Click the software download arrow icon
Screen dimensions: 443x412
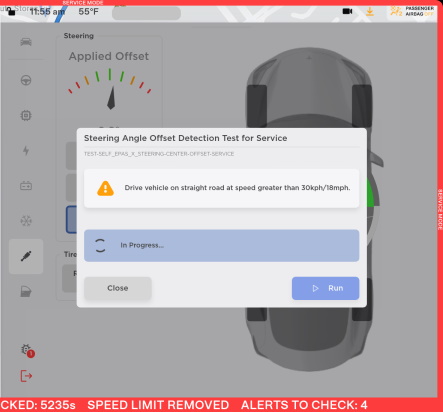point(370,12)
